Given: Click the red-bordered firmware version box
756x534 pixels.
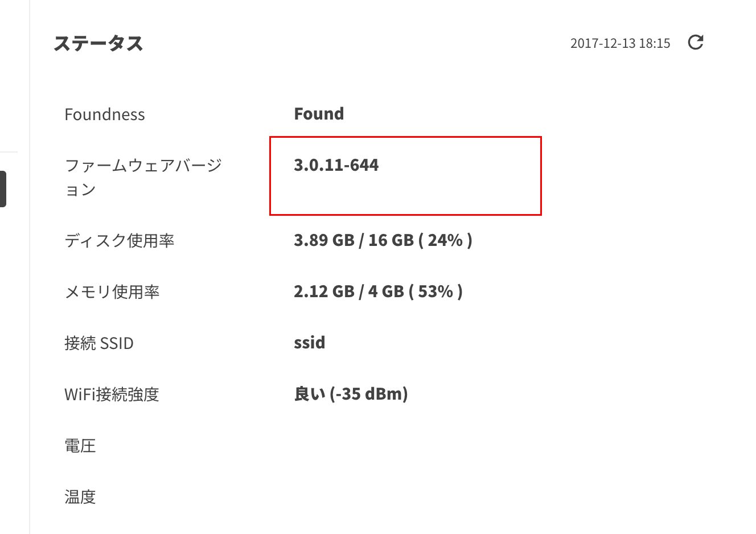Looking at the screenshot, I should coord(405,176).
